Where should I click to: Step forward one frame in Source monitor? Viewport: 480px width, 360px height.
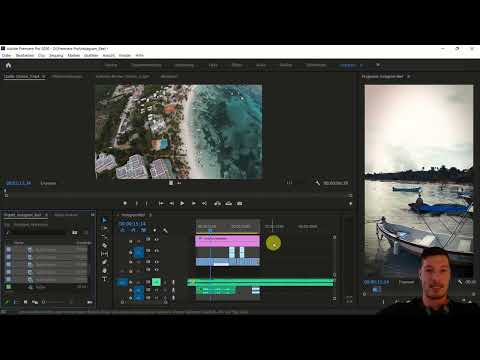(x=194, y=203)
